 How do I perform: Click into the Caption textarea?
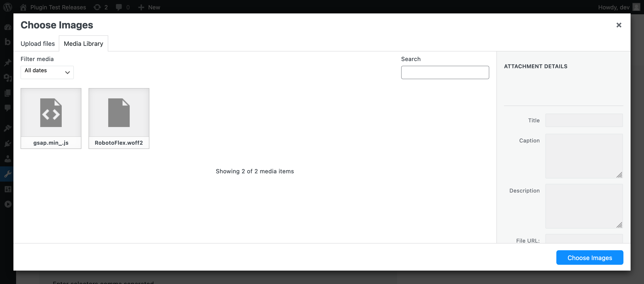(x=584, y=156)
